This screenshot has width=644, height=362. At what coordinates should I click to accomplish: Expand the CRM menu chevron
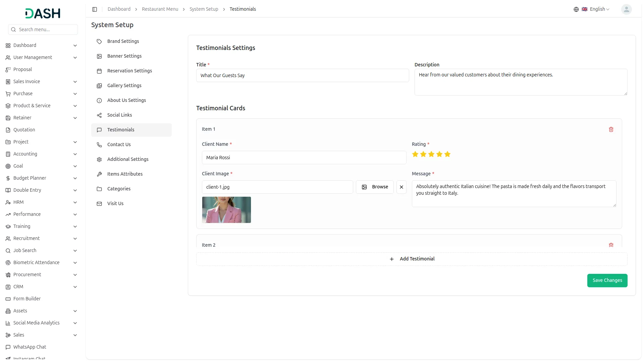(75, 287)
